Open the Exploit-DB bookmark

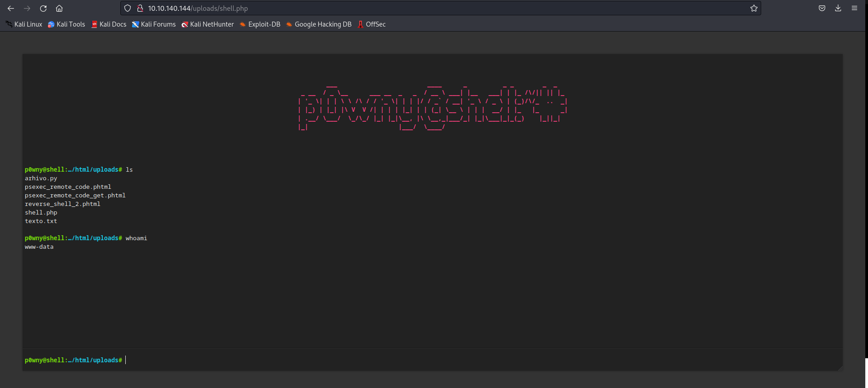pos(260,24)
